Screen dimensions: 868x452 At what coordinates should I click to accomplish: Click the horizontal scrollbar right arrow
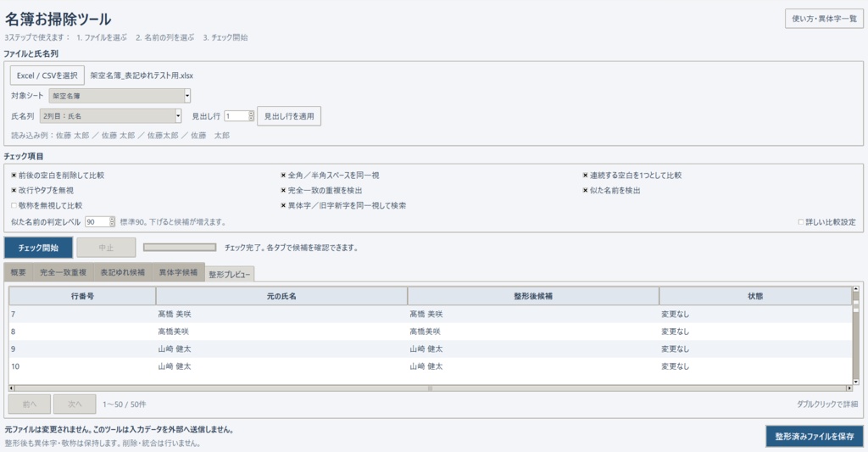[849, 388]
